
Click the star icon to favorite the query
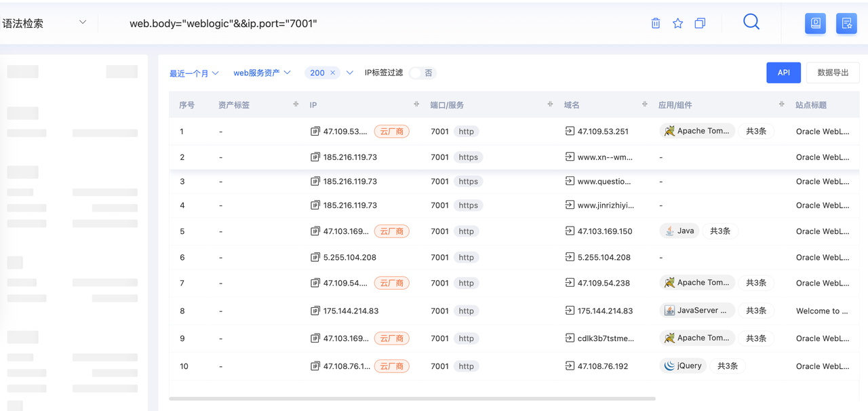tap(677, 23)
